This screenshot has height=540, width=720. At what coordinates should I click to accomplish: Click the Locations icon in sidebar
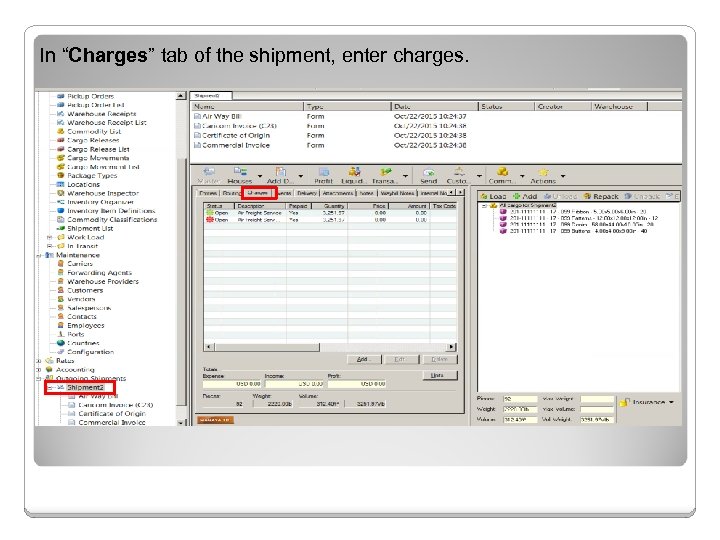tap(60, 184)
